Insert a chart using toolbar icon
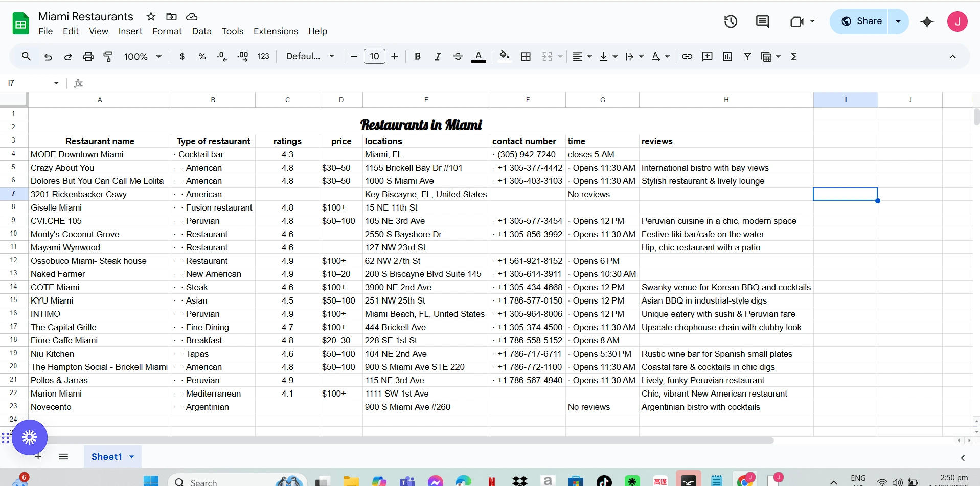 (727, 57)
